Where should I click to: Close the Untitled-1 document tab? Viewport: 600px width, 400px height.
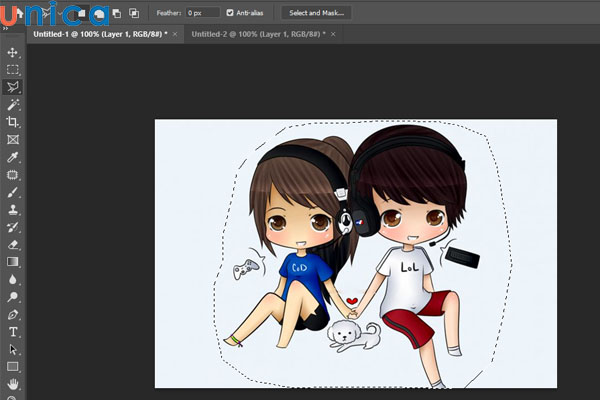point(175,34)
